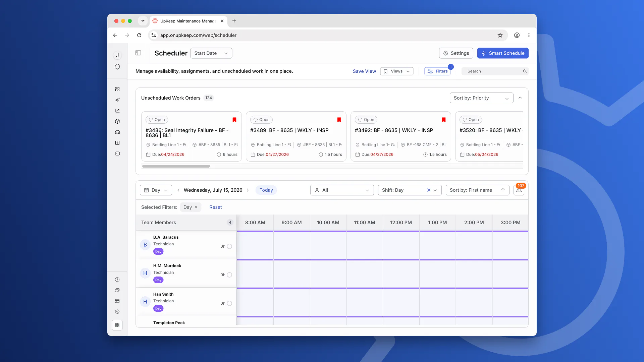
Task: Open a new browser tab
Action: tap(234, 21)
